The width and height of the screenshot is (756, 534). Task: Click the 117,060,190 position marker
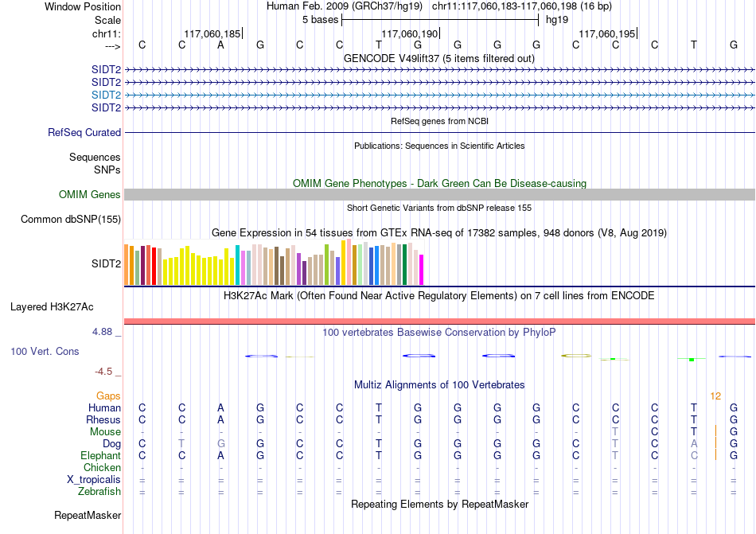(409, 33)
